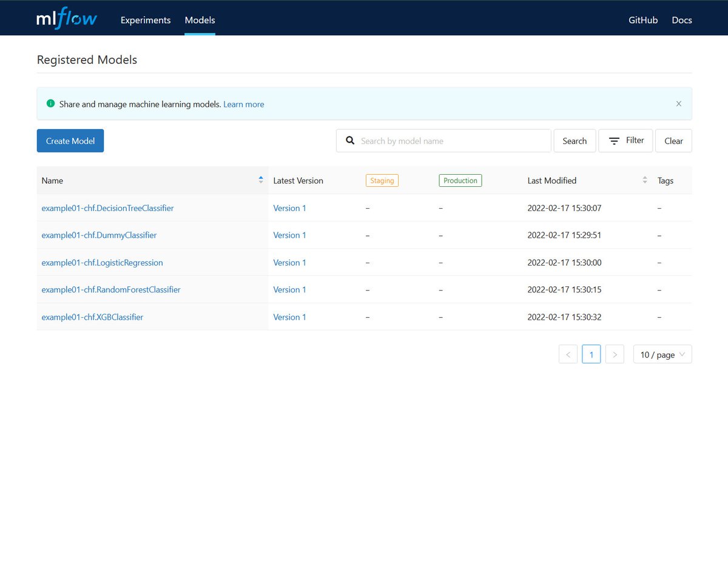
Task: Click the magnifying glass search icon
Action: [x=350, y=140]
